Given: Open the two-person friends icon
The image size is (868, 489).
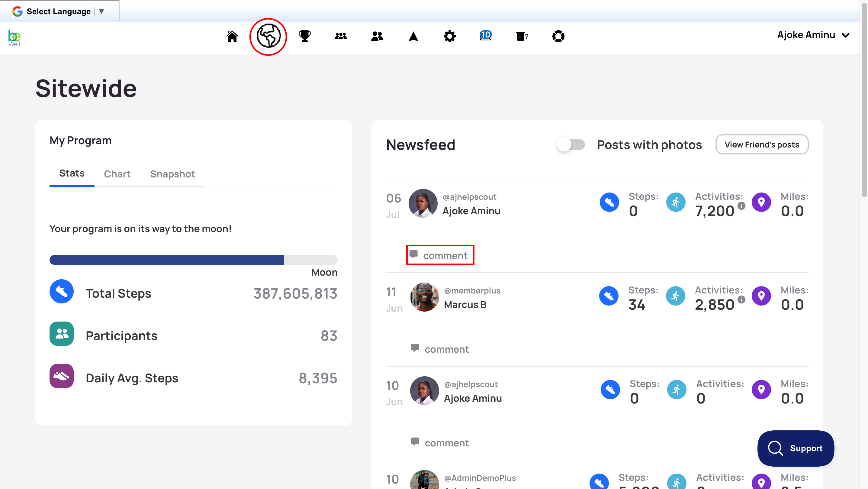Looking at the screenshot, I should coord(377,36).
